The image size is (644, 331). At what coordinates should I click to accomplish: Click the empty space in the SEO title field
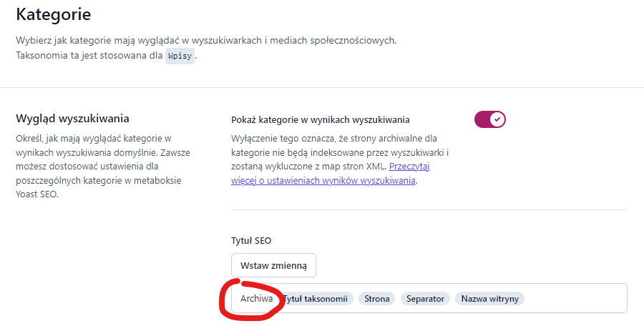click(576, 299)
